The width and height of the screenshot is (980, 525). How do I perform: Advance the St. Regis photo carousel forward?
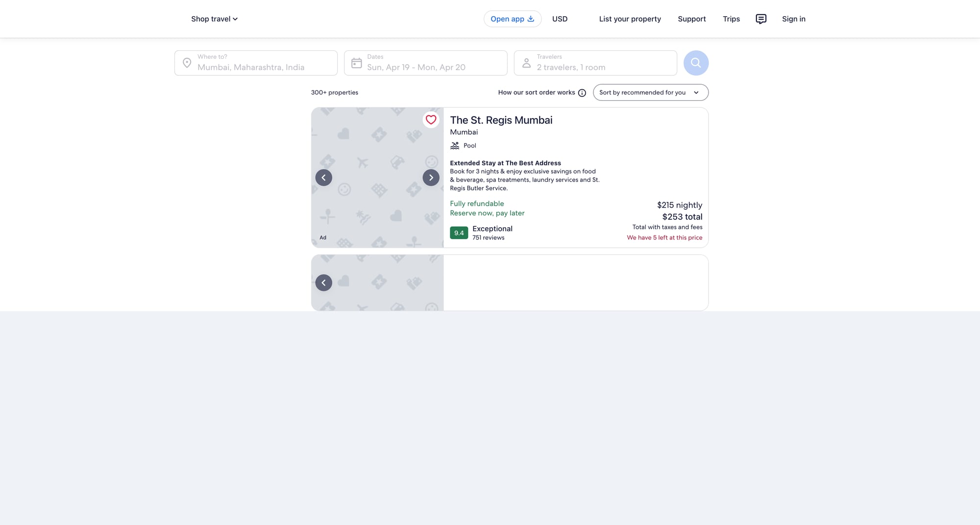pos(431,177)
